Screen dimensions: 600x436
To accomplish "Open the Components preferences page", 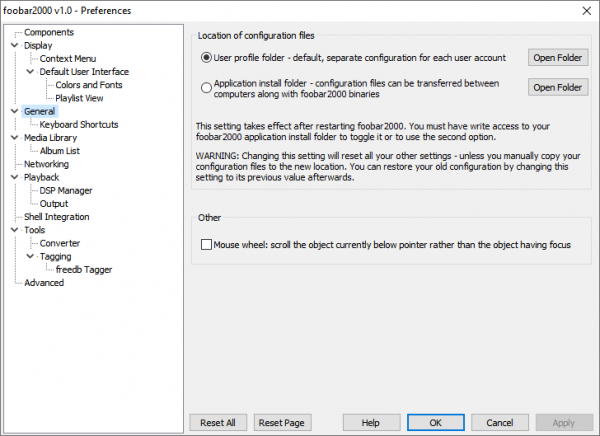I will (x=48, y=33).
